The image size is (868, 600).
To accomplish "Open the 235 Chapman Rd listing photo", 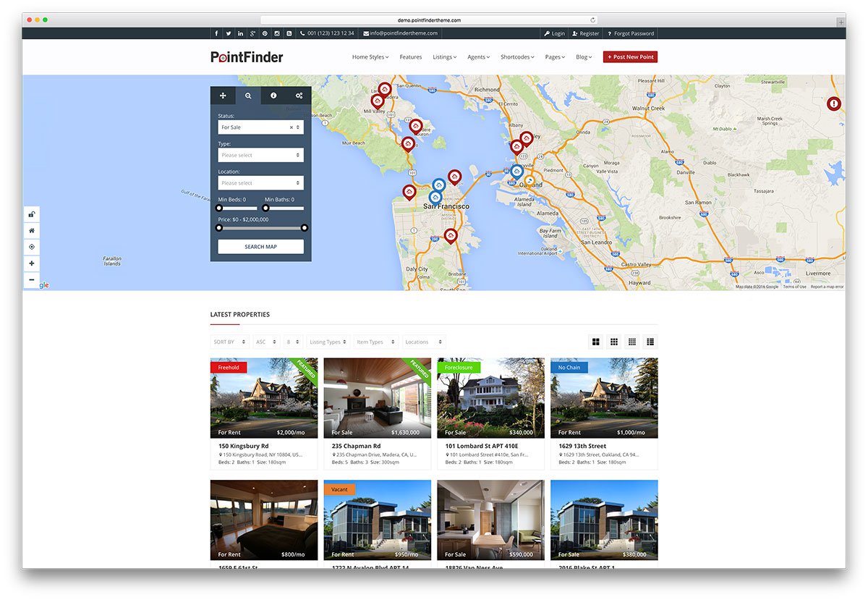I will click(378, 398).
